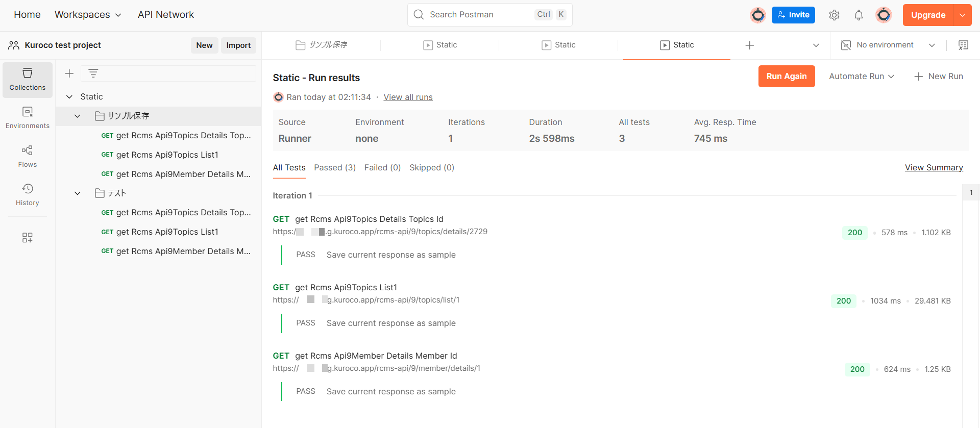Screen dimensions: 980x428
Task: Click the Search Postman field
Action: coord(480,15)
